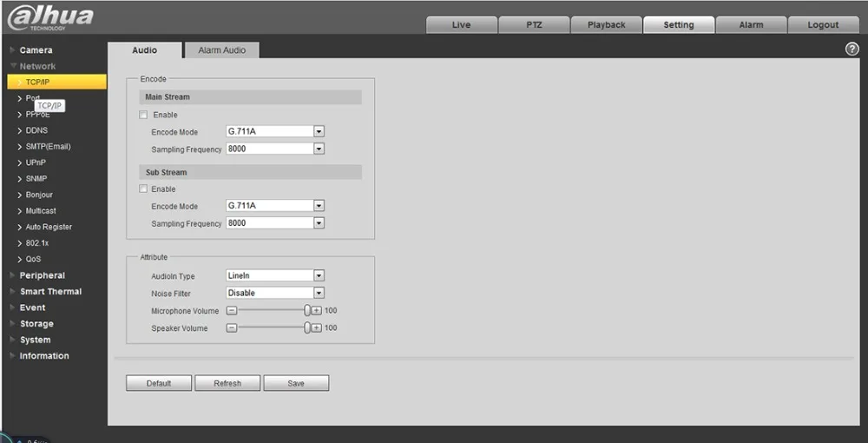Click the Save button
Viewport: 868px width, 443px height.
tap(296, 383)
